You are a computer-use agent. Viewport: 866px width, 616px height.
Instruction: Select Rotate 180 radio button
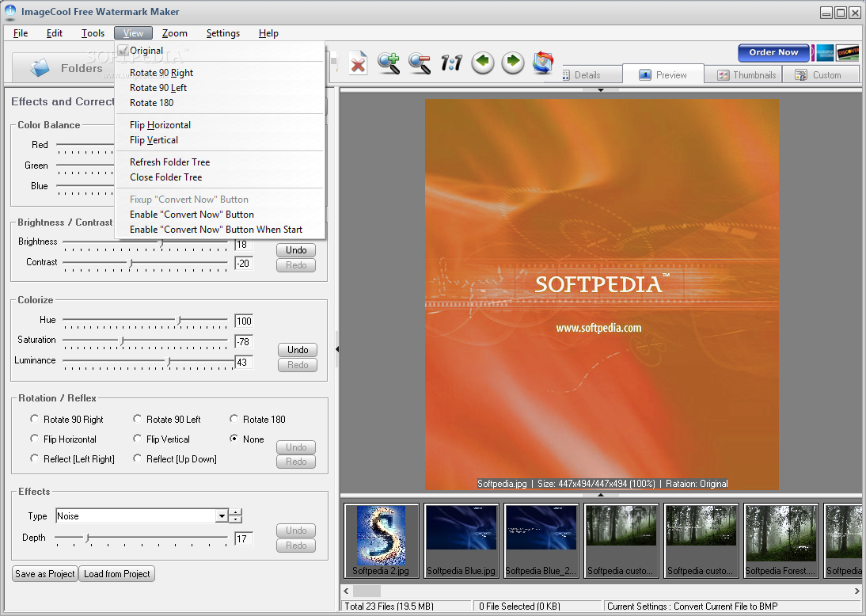(234, 419)
